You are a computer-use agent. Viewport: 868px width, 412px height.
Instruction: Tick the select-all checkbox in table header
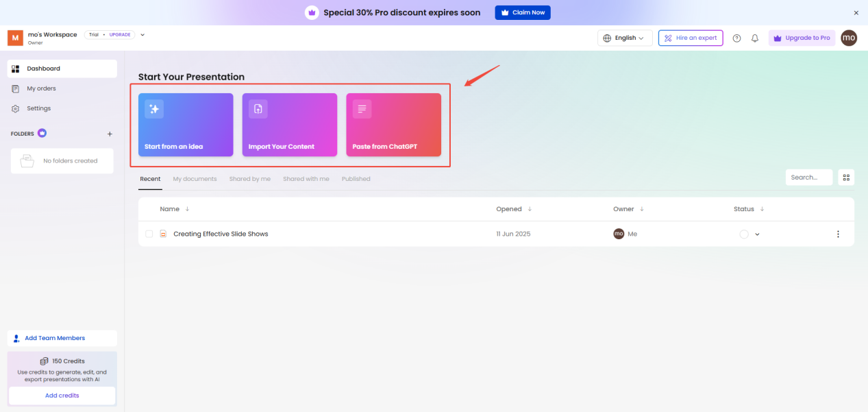(149, 209)
